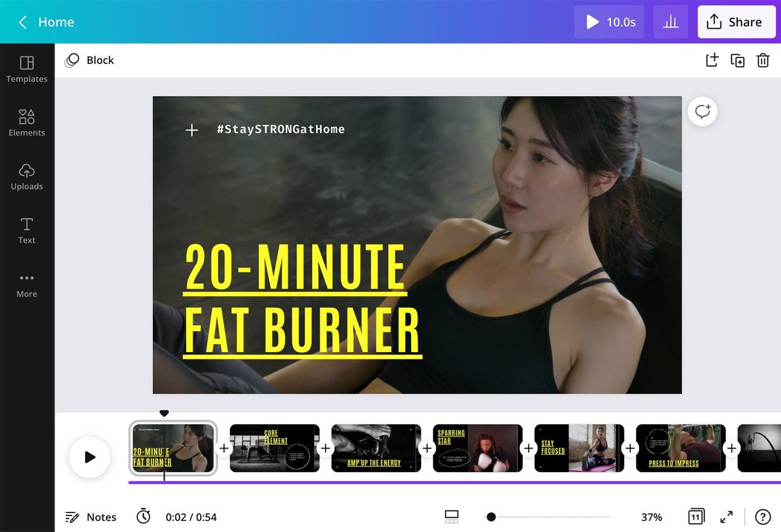This screenshot has height=532, width=781.
Task: Toggle the thumbnail strip view icon
Action: pyautogui.click(x=452, y=517)
